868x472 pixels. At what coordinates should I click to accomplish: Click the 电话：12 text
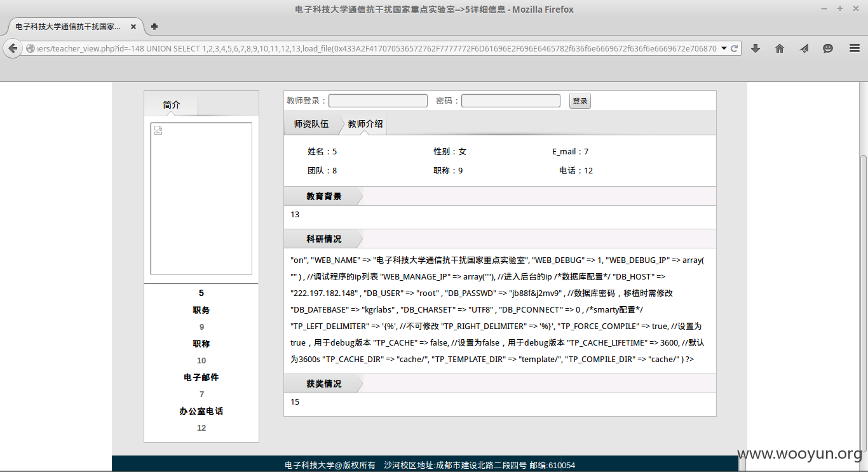(576, 170)
